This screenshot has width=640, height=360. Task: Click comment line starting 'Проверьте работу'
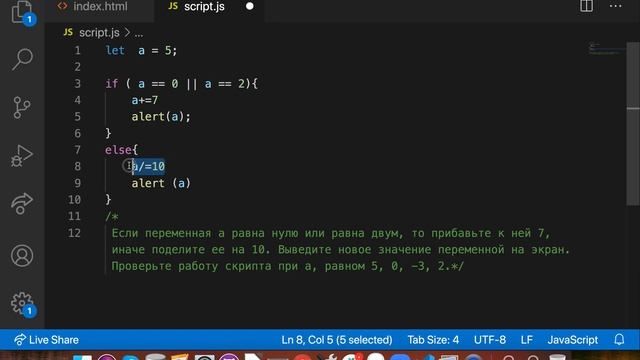pos(288,266)
